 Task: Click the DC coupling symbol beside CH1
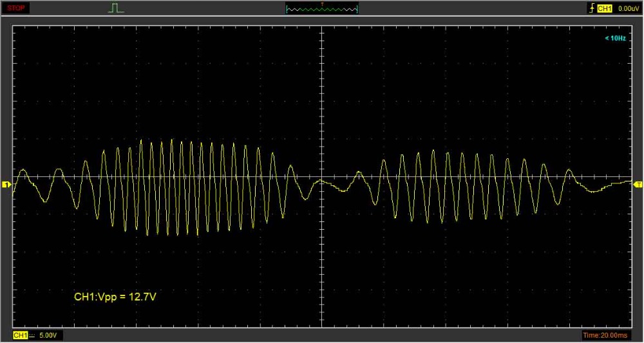tap(32, 335)
